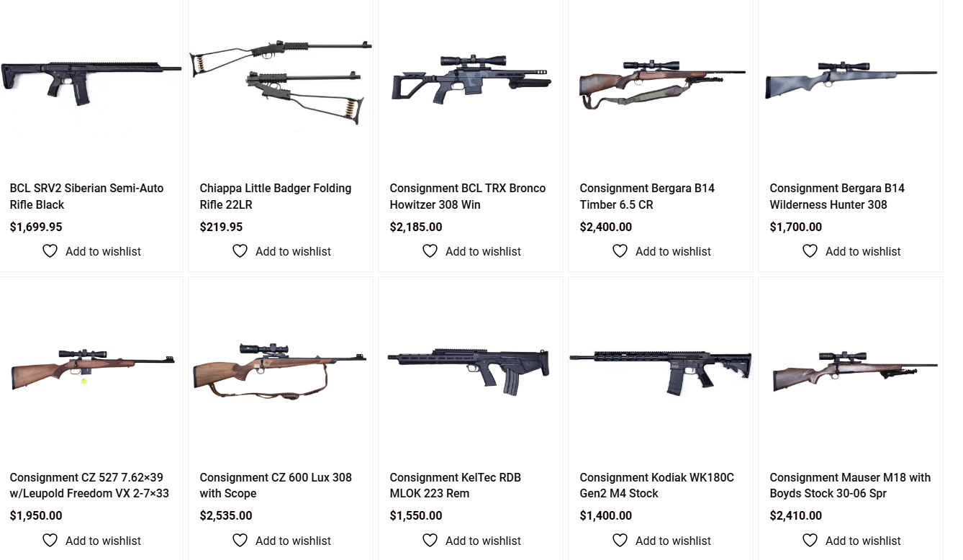
Task: Click heart icon for Bergara B14 Wilderness Hunter
Action: (x=810, y=251)
